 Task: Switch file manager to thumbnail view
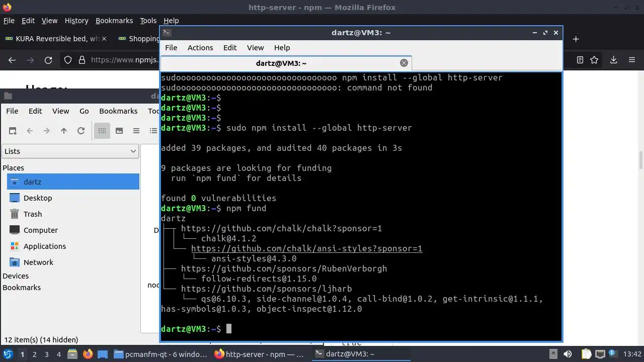point(119,131)
